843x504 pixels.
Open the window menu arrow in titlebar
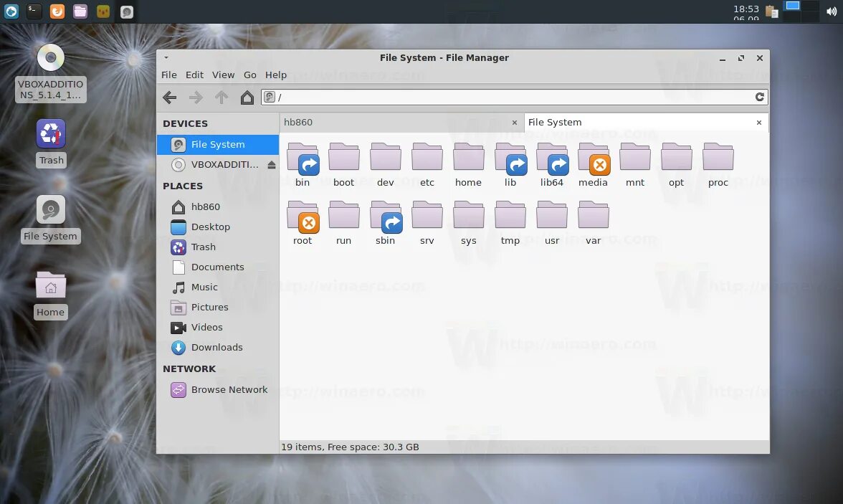[166, 57]
